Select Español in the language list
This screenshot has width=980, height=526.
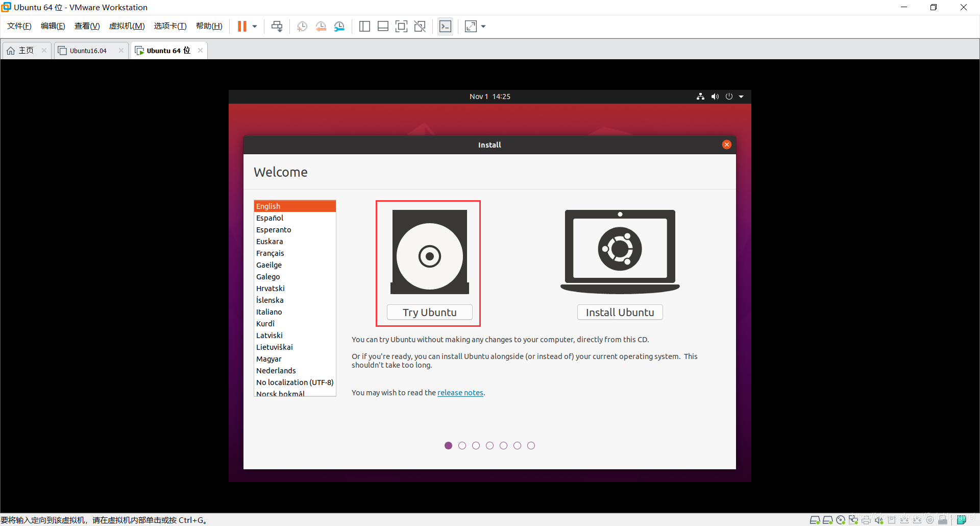click(295, 218)
